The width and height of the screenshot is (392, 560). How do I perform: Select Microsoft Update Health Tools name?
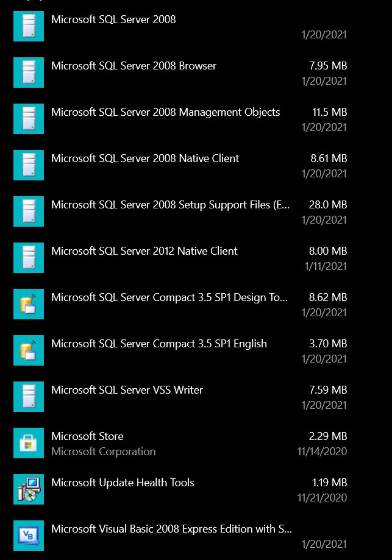coord(123,483)
